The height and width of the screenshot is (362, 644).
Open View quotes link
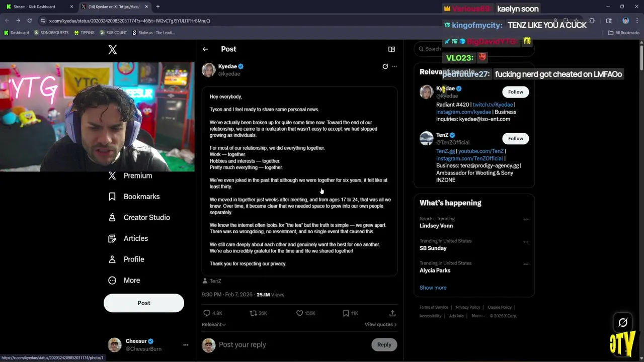[x=380, y=325]
